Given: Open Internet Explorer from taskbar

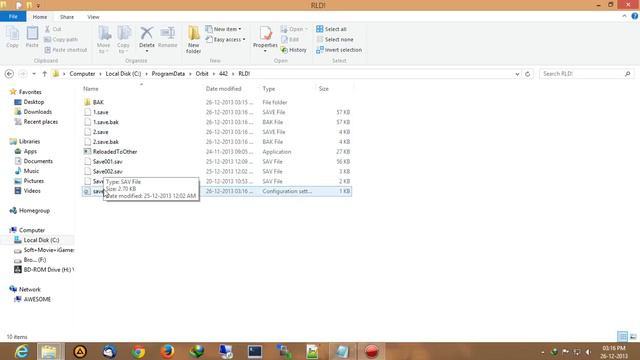Looking at the screenshot, I should click(21, 351).
